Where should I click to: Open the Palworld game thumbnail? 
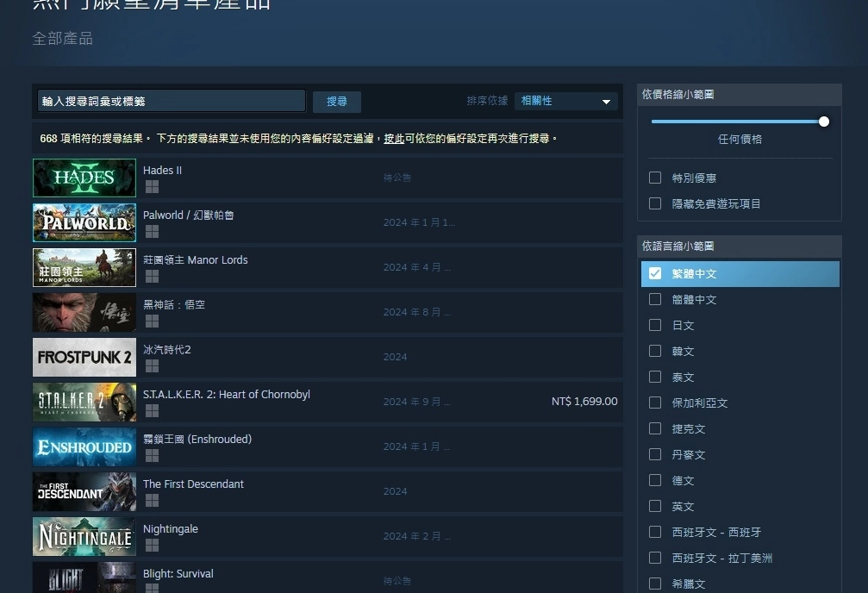(x=84, y=222)
